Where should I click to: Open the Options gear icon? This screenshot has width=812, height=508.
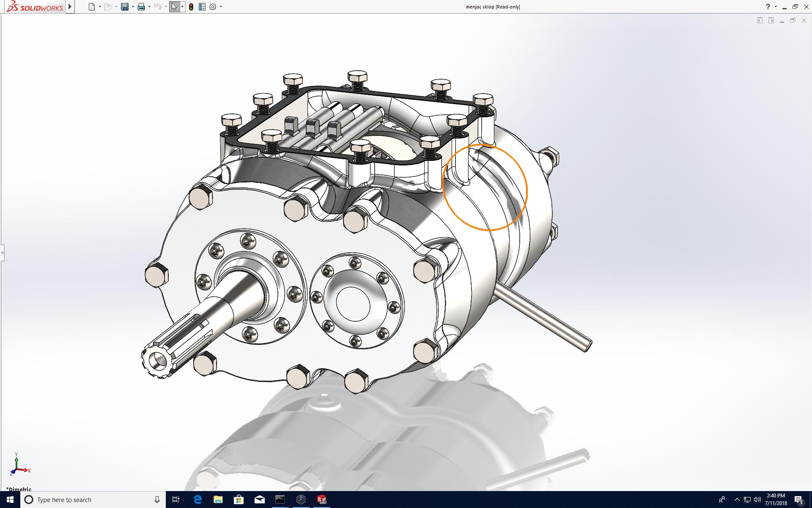pos(213,7)
